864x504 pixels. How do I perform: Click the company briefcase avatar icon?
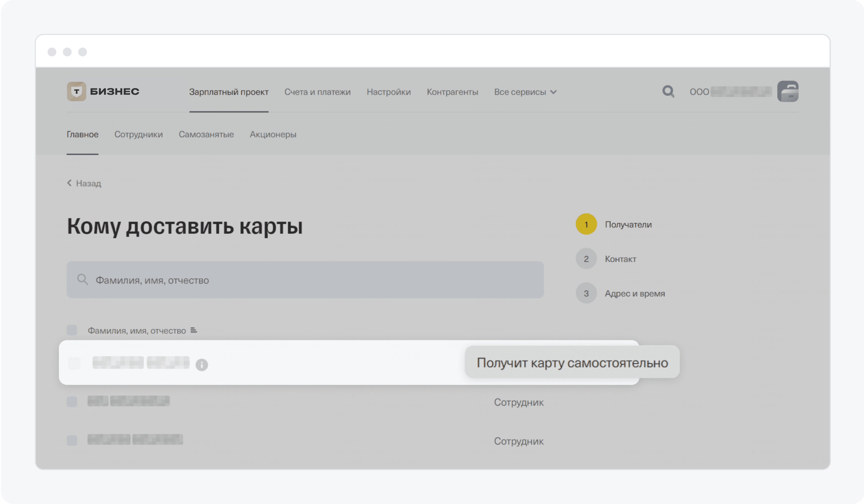tap(788, 92)
